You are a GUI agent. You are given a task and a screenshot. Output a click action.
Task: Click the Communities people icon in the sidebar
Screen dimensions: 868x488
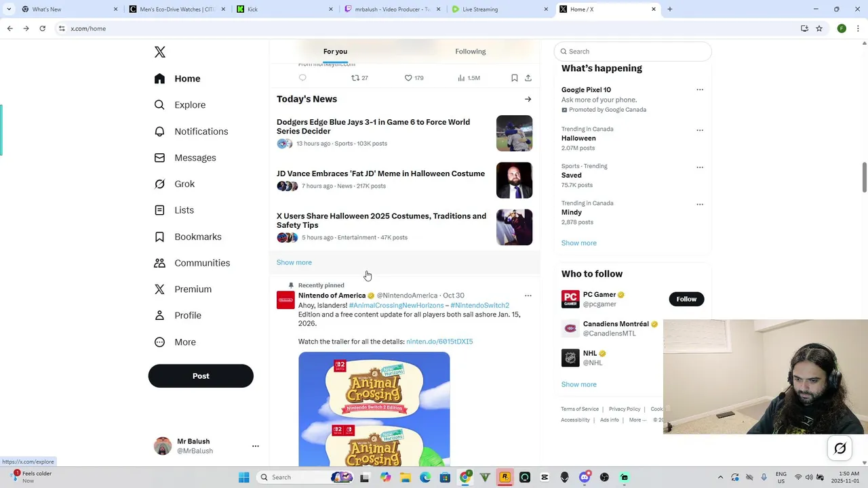pos(159,263)
